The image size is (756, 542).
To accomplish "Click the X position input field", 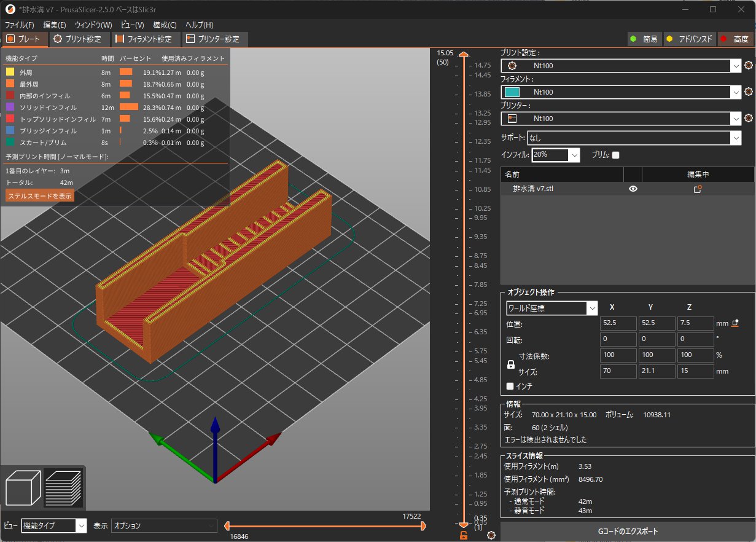I will 618,323.
